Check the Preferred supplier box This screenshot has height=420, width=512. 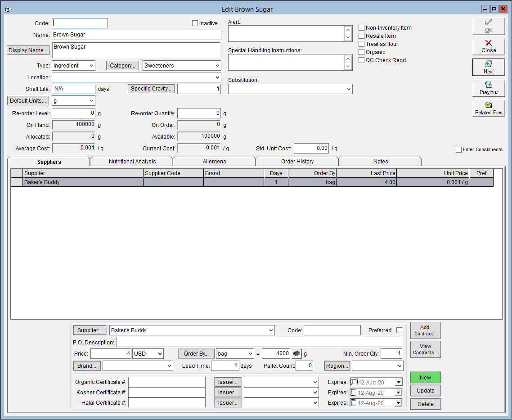pos(399,330)
